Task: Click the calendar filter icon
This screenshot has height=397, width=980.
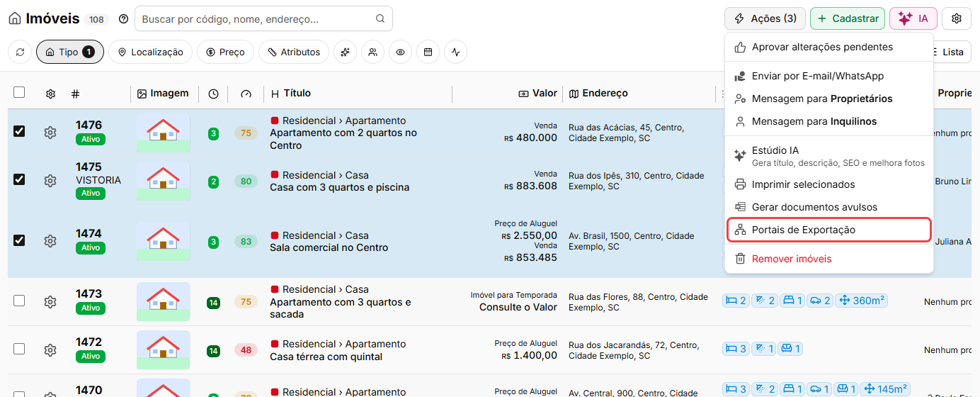Action: (428, 52)
